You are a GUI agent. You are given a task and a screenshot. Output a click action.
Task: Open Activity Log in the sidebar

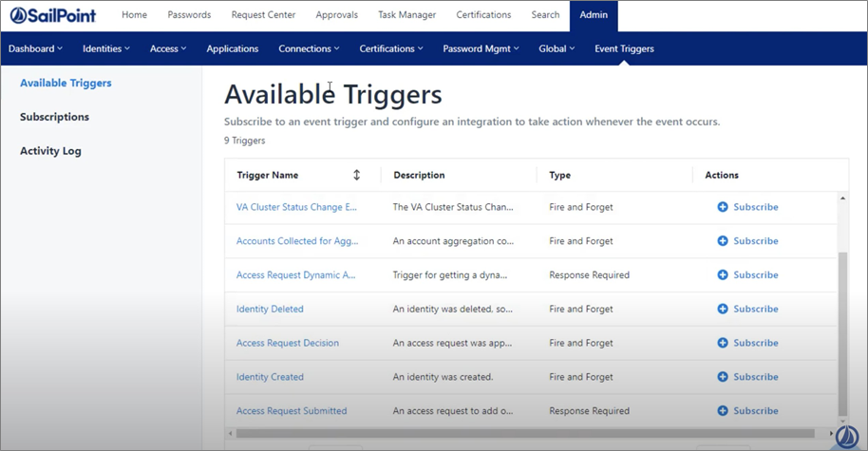(x=50, y=151)
